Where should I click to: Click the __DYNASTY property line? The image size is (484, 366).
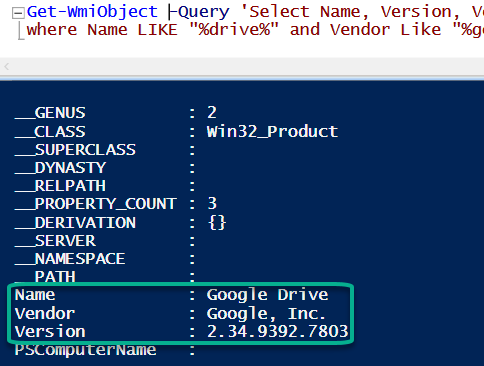pyautogui.click(x=105, y=168)
